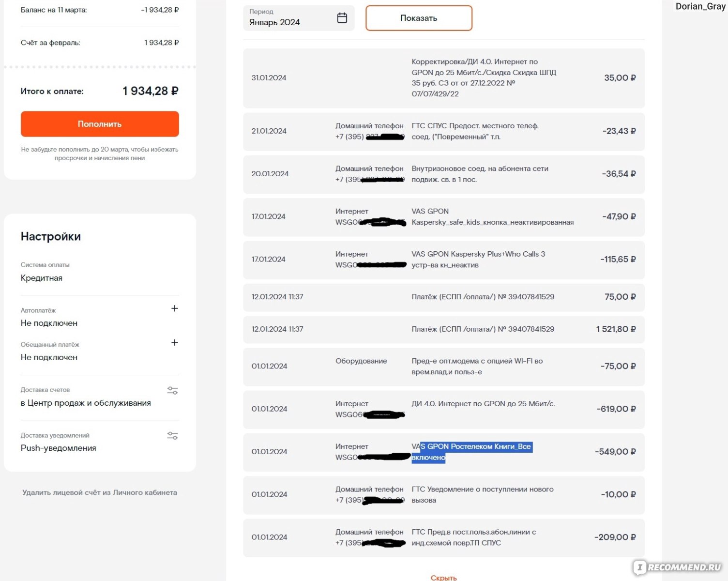Click the -47,90 ₽ amount
The height and width of the screenshot is (581, 728).
[x=619, y=217]
